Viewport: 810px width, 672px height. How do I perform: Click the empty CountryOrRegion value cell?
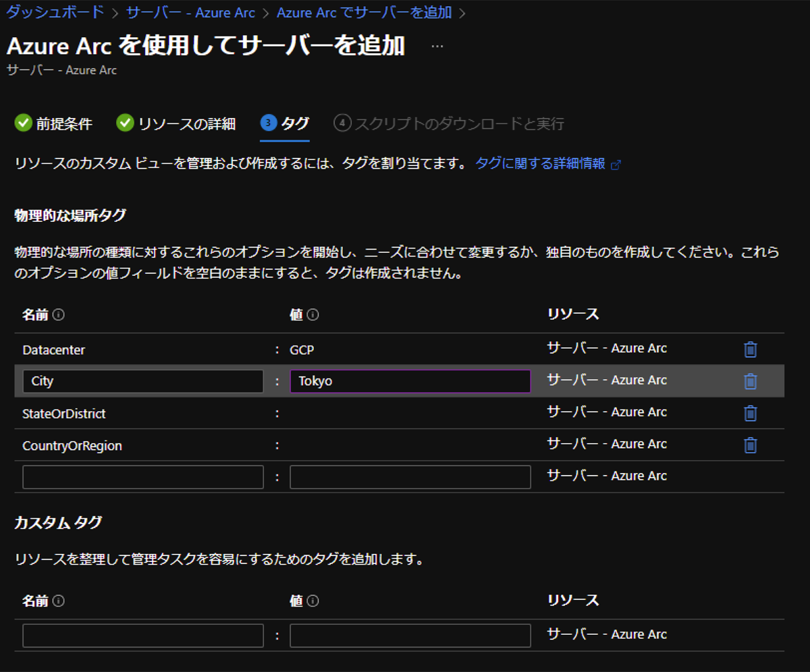(410, 445)
